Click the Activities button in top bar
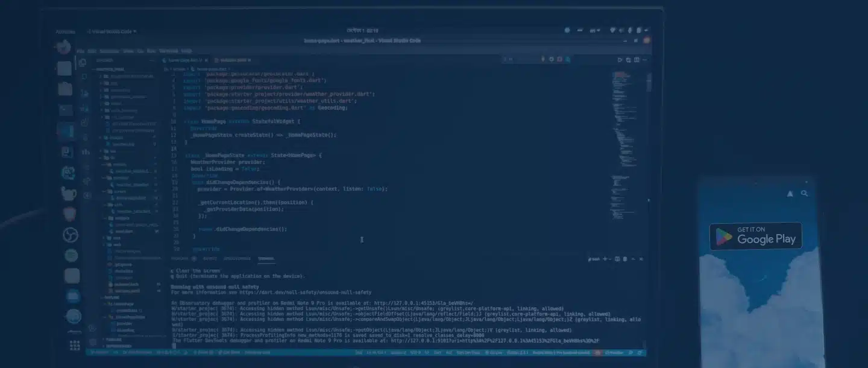The image size is (868, 368). point(65,31)
